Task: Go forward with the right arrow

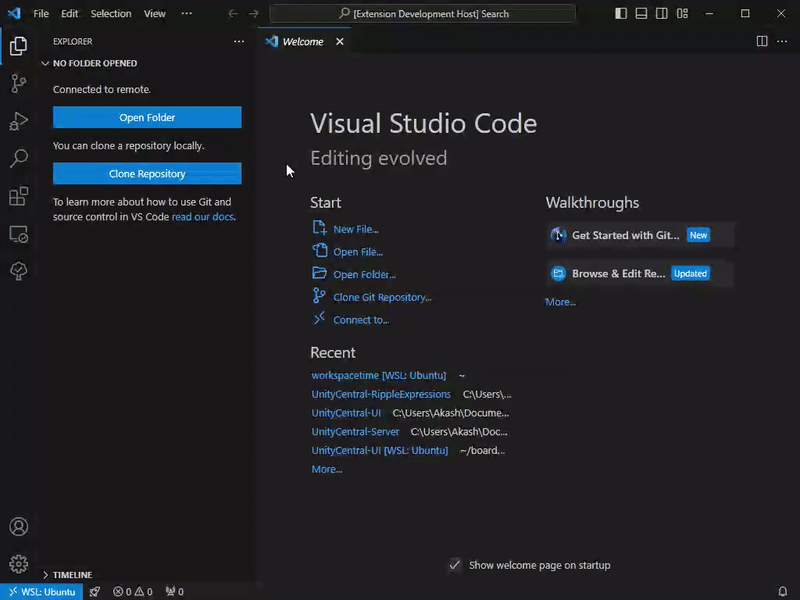Action: (x=254, y=14)
